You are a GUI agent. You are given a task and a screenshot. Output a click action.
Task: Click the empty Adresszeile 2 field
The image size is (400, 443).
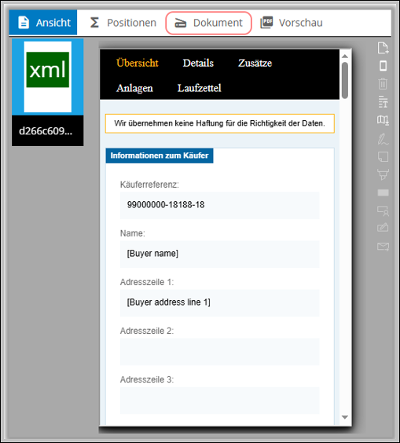[220, 352]
